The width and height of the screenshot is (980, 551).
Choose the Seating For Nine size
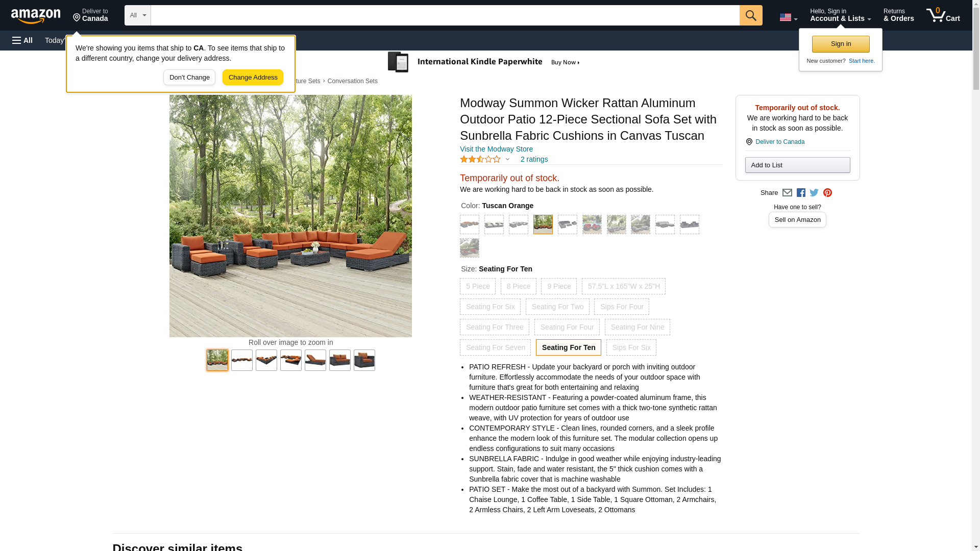[x=637, y=327]
